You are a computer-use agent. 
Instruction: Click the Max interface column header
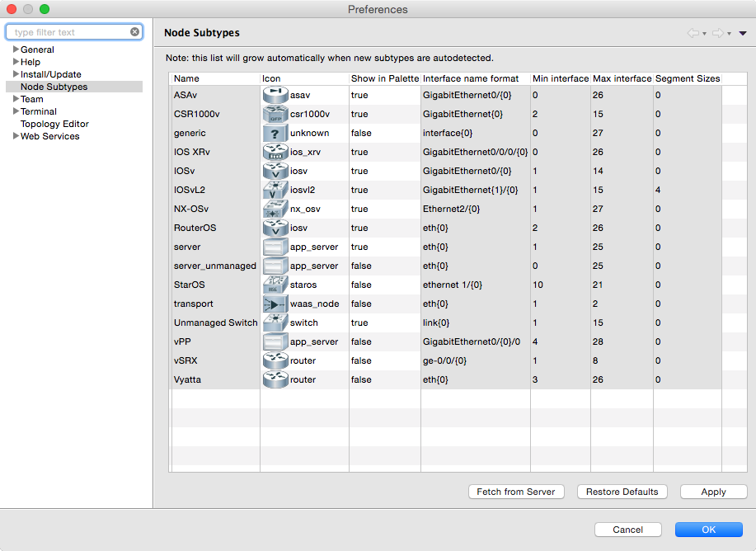click(622, 78)
